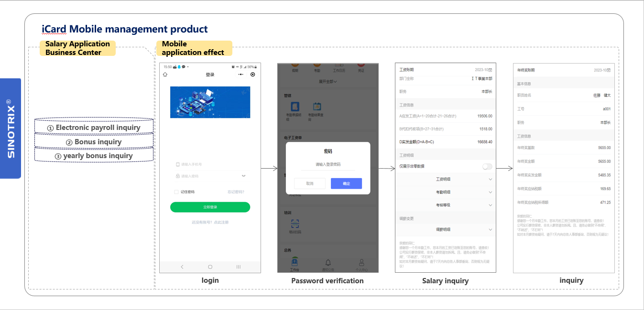
Task: Click the 登录 title on login screen
Action: (210, 75)
